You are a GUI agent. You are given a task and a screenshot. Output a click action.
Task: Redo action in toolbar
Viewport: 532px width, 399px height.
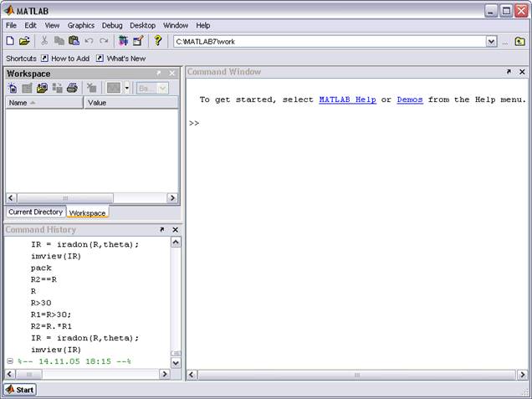104,41
